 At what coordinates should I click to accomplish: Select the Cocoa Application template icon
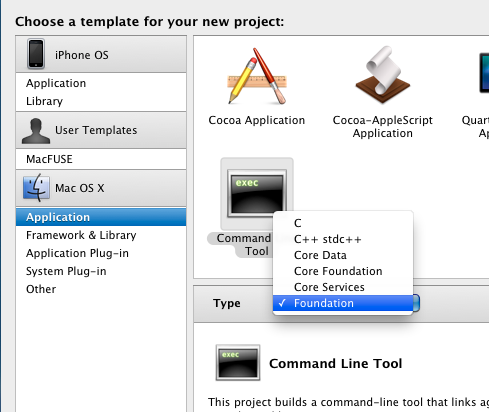tap(257, 76)
